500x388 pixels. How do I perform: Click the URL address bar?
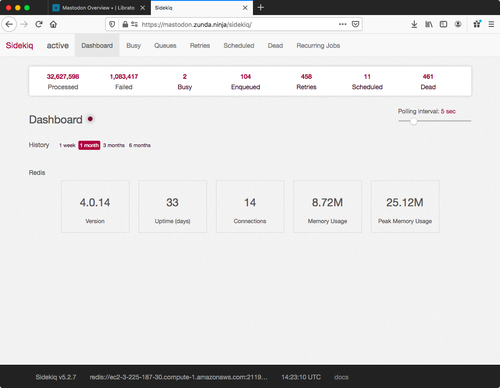(x=233, y=24)
